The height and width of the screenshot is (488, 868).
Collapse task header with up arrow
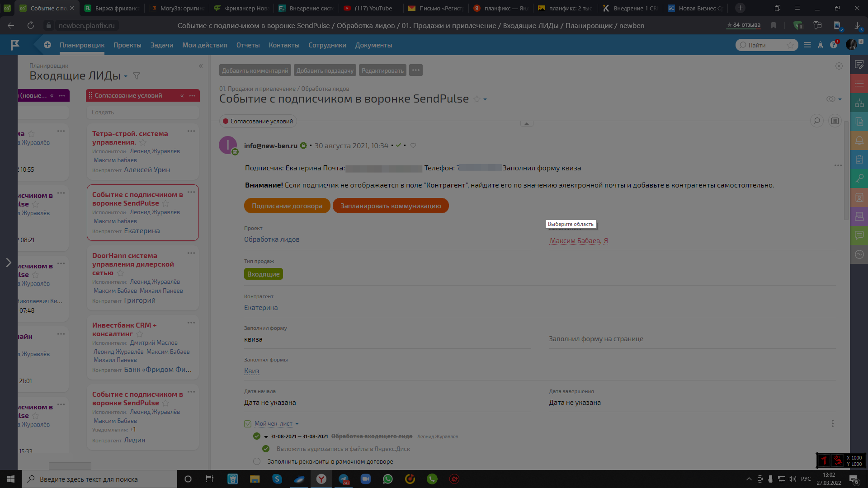pos(526,123)
